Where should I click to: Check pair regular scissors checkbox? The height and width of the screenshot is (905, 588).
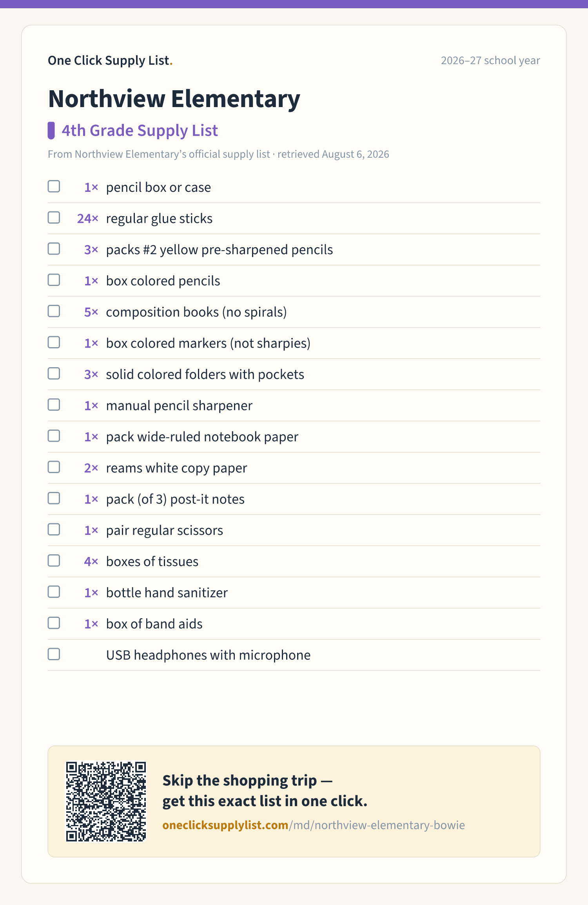point(54,530)
